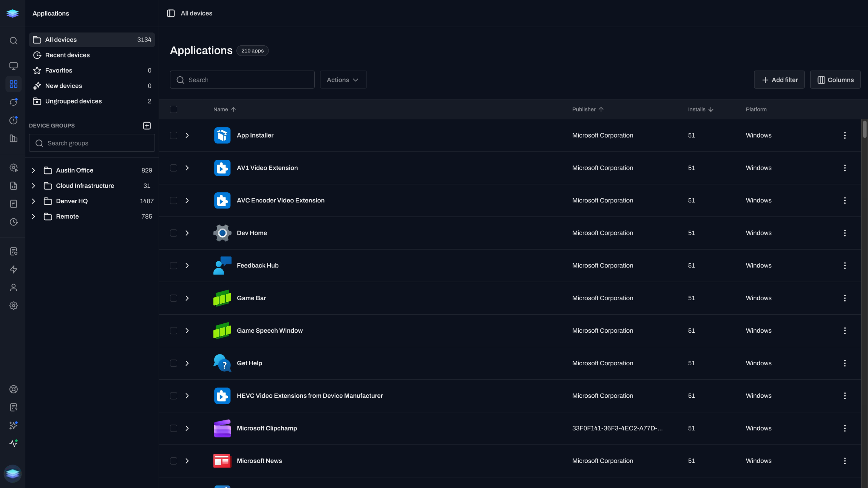
Task: Open the Microsoft Clipchamp application name
Action: (267, 428)
